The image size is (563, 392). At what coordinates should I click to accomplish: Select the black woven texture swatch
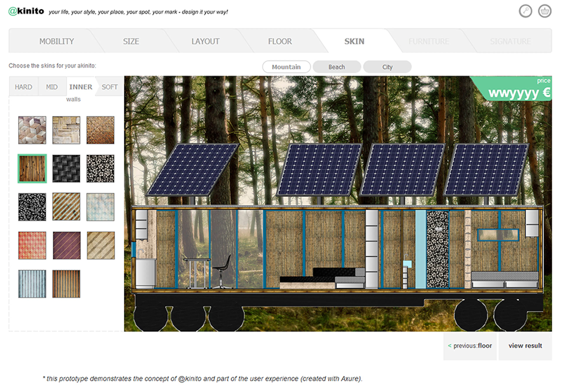point(66,169)
